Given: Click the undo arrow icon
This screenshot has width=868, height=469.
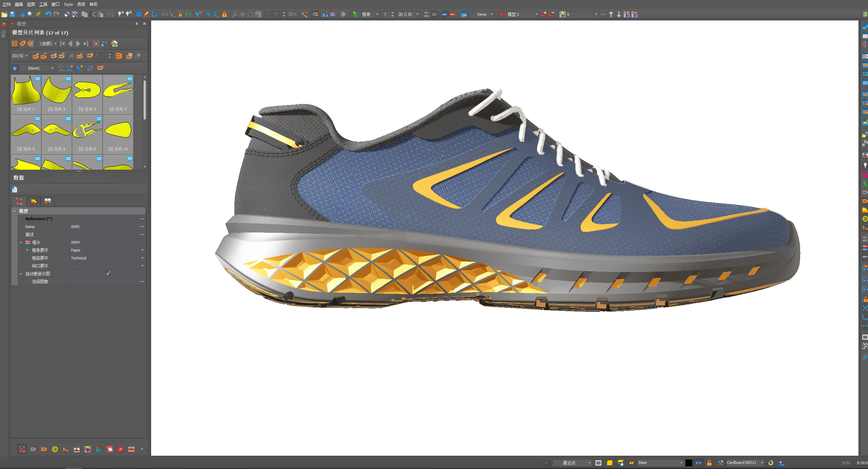Looking at the screenshot, I should [48, 14].
